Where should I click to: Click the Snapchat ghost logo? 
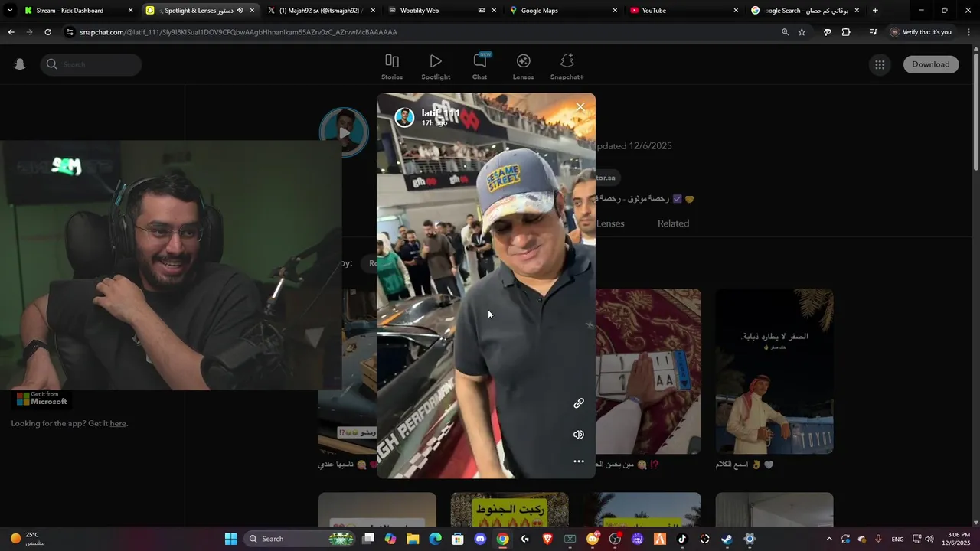[x=20, y=64]
